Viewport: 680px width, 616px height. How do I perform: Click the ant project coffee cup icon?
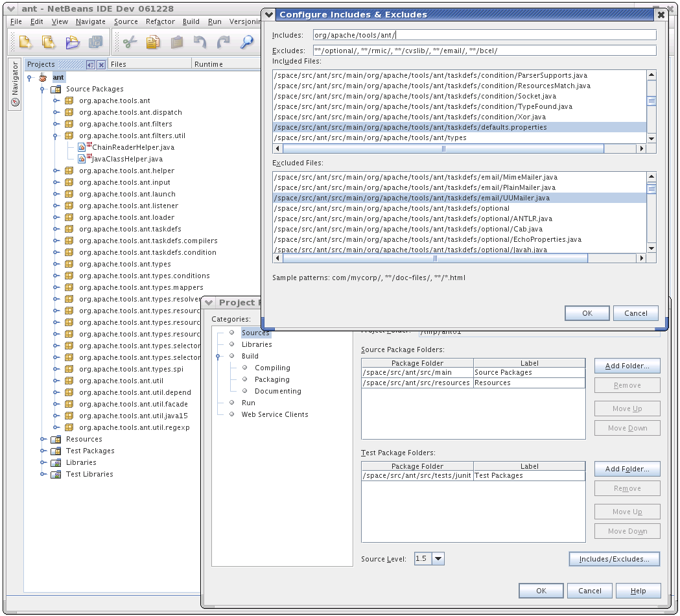click(43, 77)
